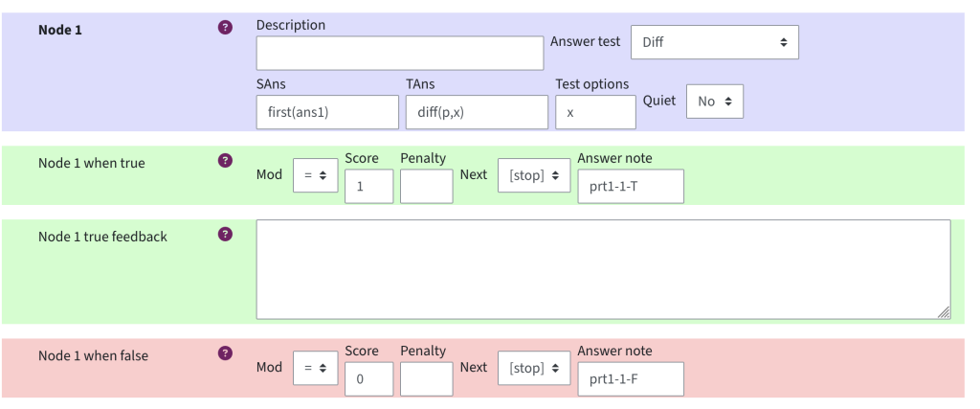
Task: Open help icon for Node 1 when true
Action: (x=226, y=161)
